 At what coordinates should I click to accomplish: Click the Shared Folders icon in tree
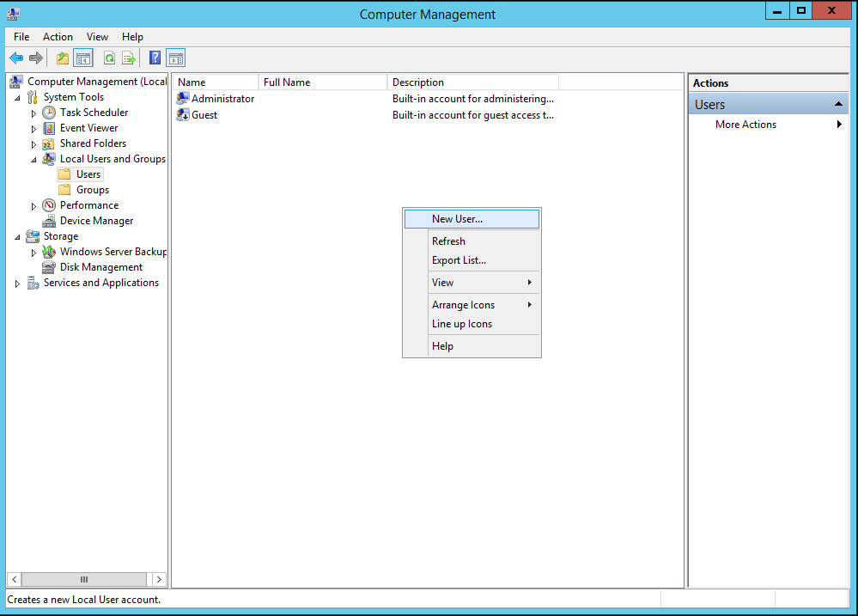coord(49,143)
